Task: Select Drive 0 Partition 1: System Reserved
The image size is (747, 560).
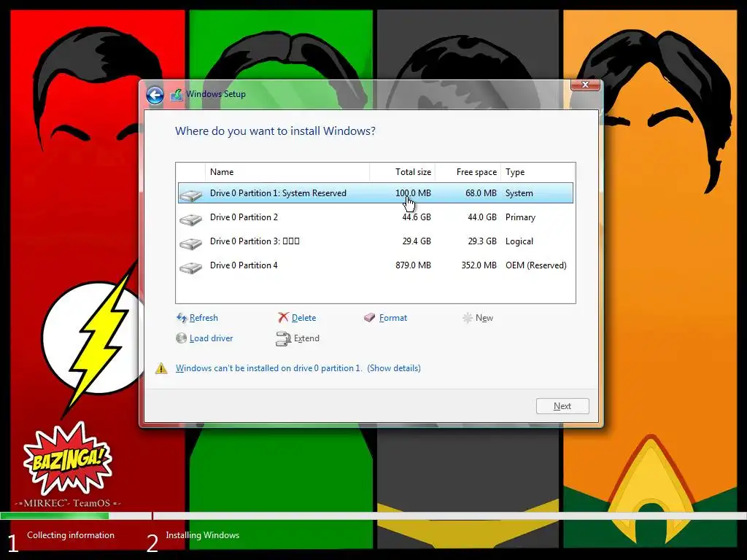Action: point(376,192)
